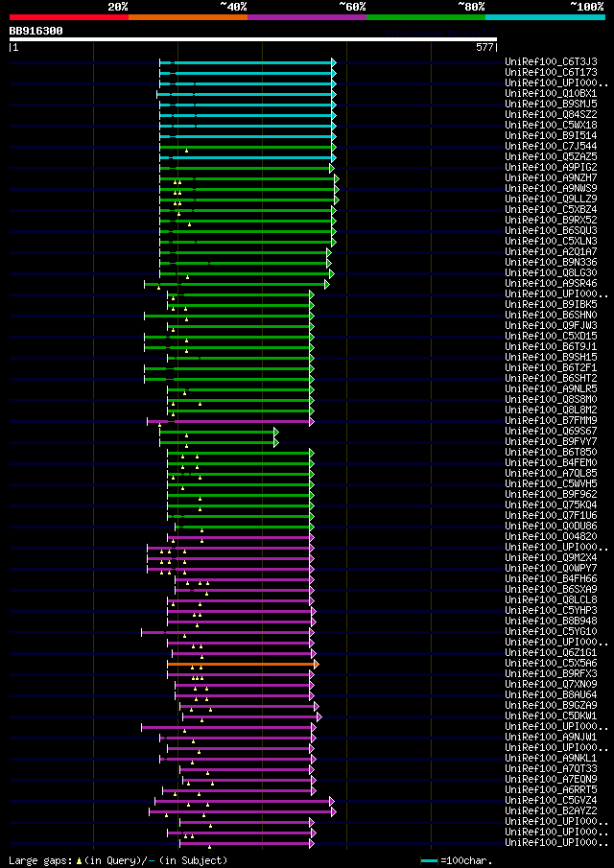Viewport: 614px width, 868px height.
Task: Select hit label UniRef100_C7J544
Action: point(551,146)
